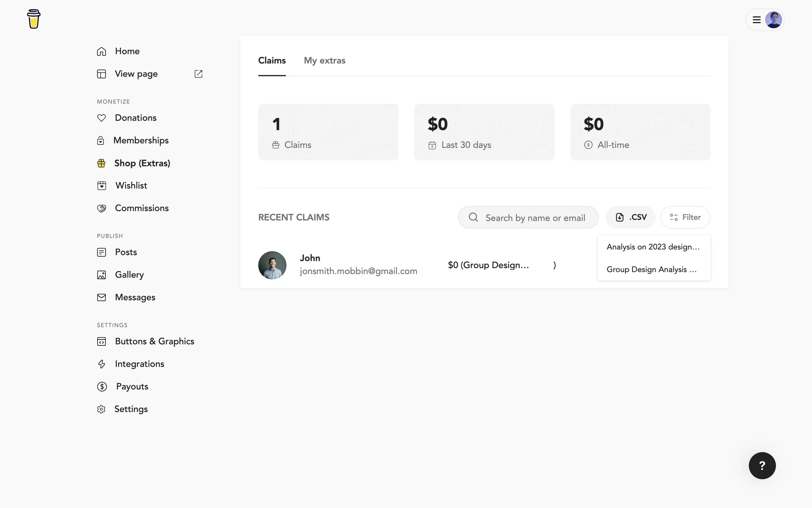Switch to the My extras tab
Screen dimensions: 812x508
tap(324, 61)
